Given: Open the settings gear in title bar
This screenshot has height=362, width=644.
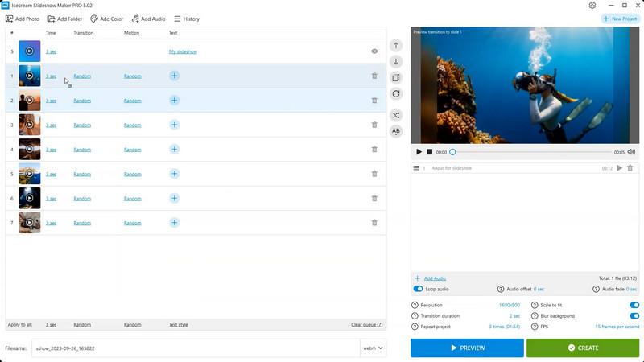Looking at the screenshot, I should point(592,6).
